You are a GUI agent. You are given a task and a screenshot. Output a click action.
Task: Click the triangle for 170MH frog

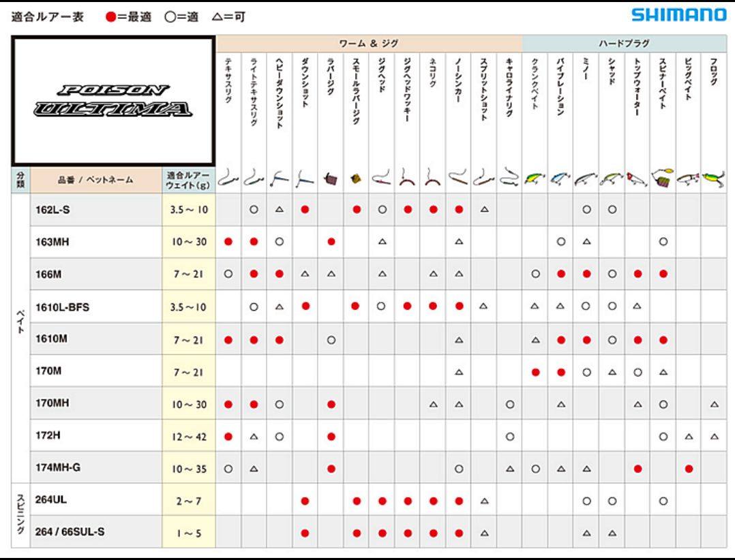[714, 404]
